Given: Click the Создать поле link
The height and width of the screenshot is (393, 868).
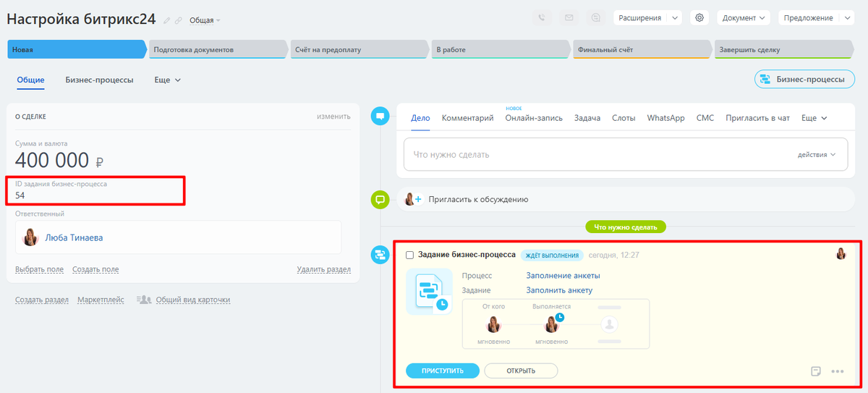Looking at the screenshot, I should point(95,269).
